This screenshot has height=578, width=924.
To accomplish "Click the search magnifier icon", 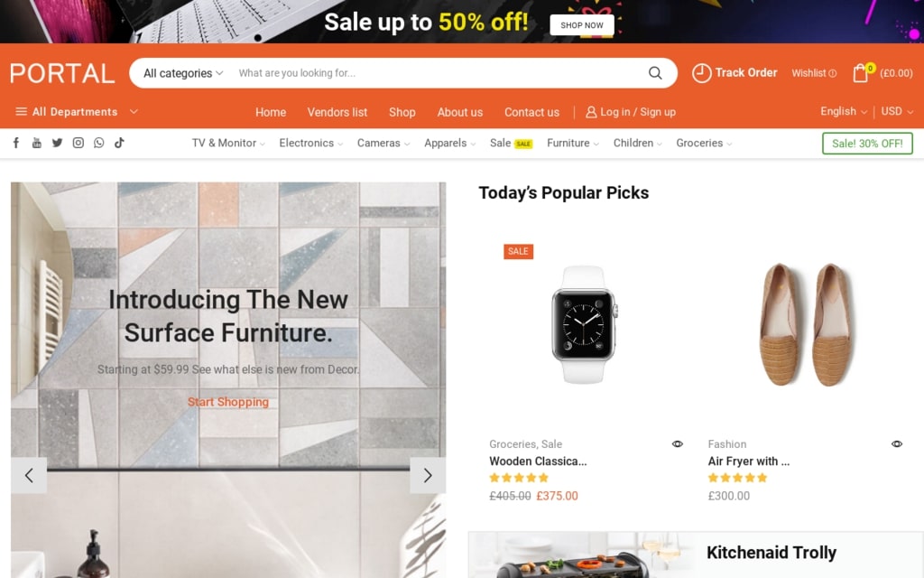I will (x=655, y=73).
